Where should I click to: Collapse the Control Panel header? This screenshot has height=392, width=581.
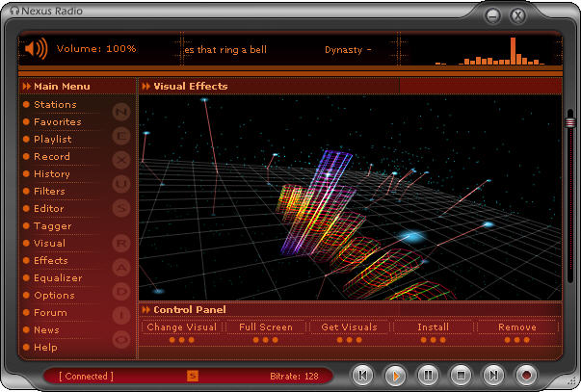146,310
